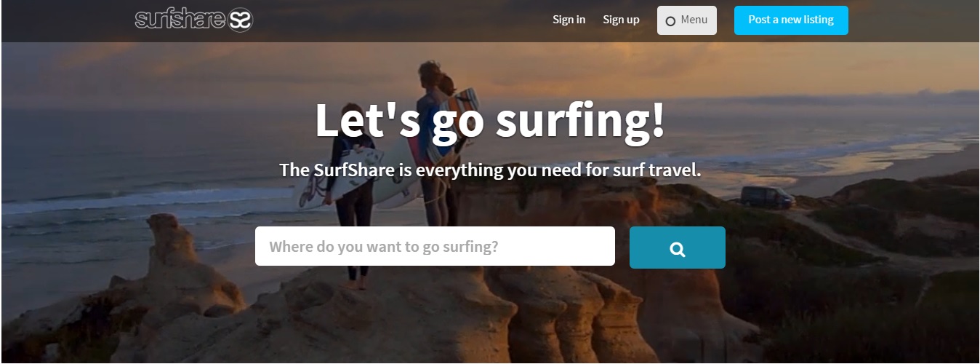The width and height of the screenshot is (980, 364).
Task: Submit search with the teal search button
Action: tap(678, 248)
